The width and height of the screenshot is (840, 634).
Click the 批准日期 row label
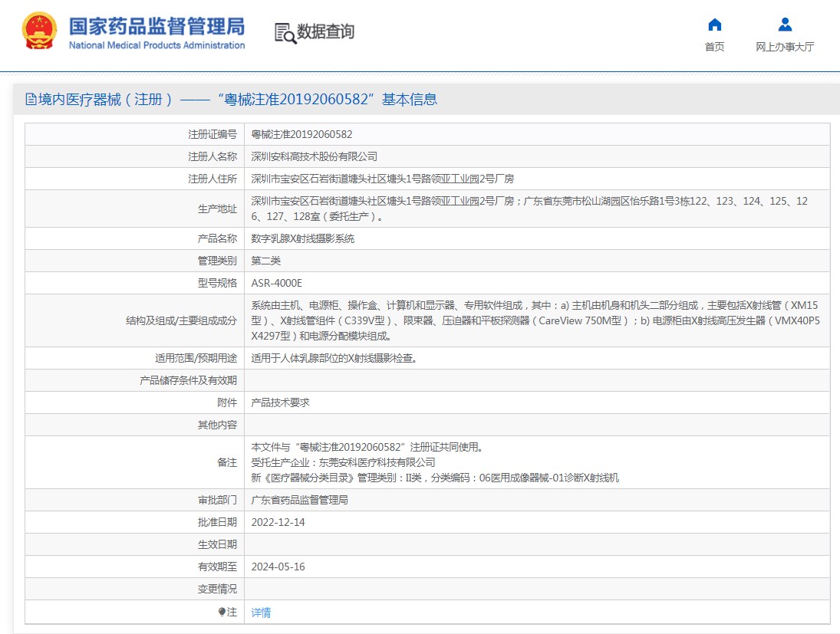[x=217, y=522]
